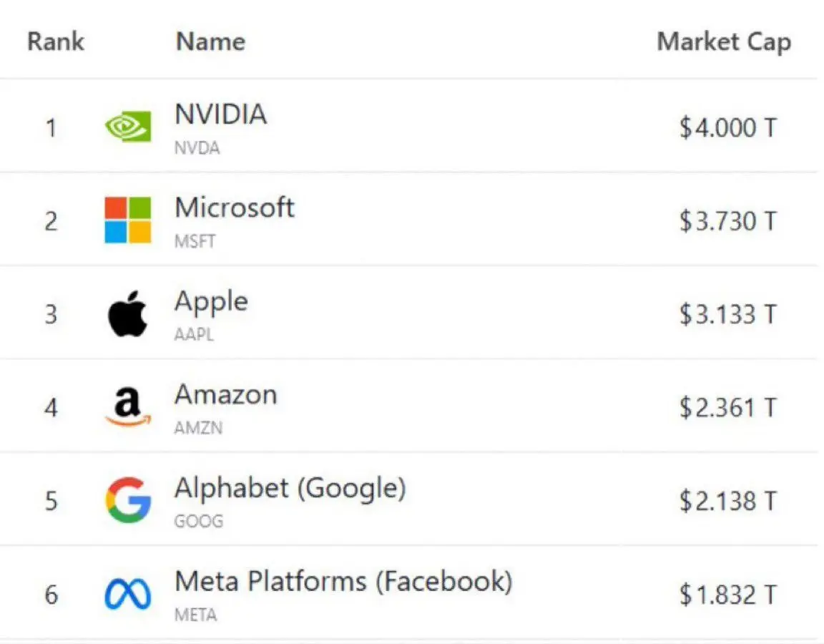Click the Meta infinity logo
Image resolution: width=824 pixels, height=644 pixels.
click(128, 594)
